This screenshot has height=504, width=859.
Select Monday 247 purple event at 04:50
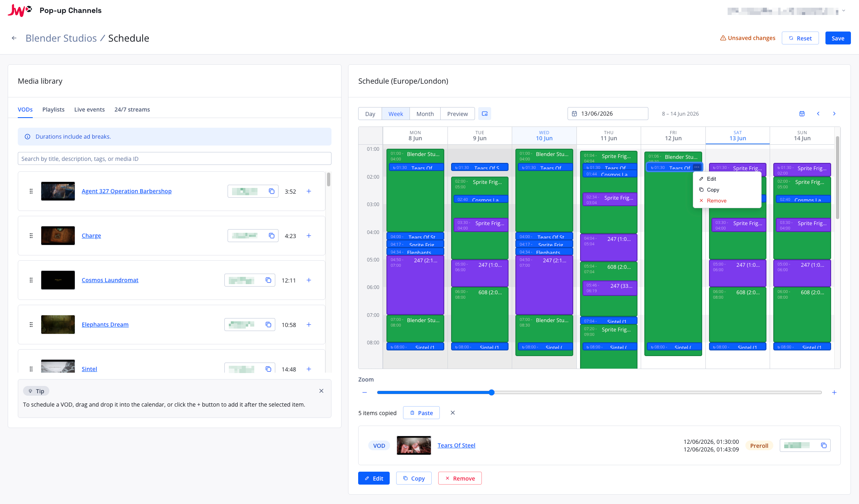(x=415, y=285)
